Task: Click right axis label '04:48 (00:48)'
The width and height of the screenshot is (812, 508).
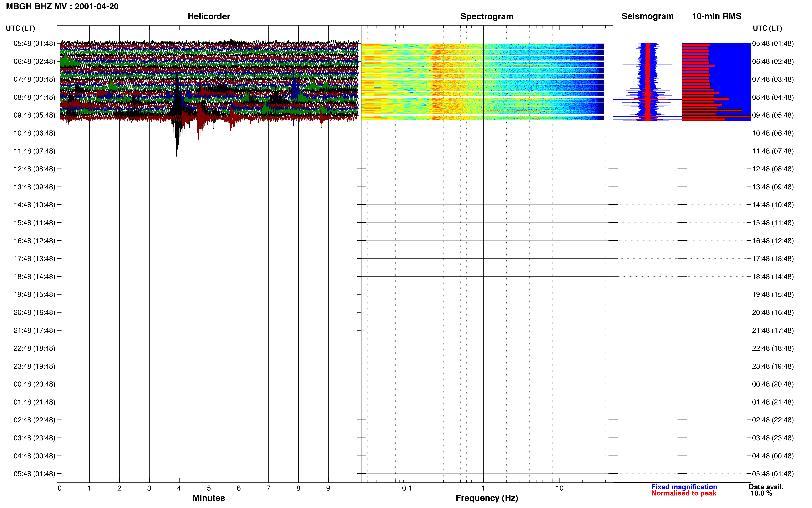Action: point(773,456)
